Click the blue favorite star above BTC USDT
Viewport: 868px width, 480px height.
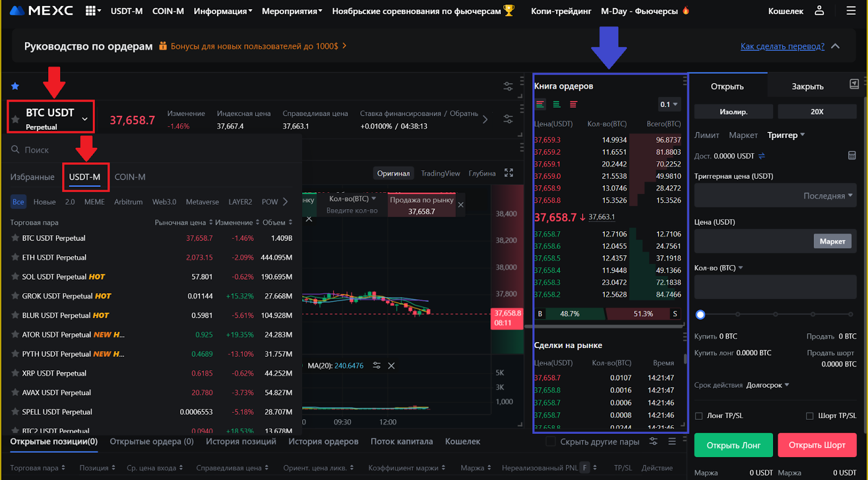(x=15, y=86)
